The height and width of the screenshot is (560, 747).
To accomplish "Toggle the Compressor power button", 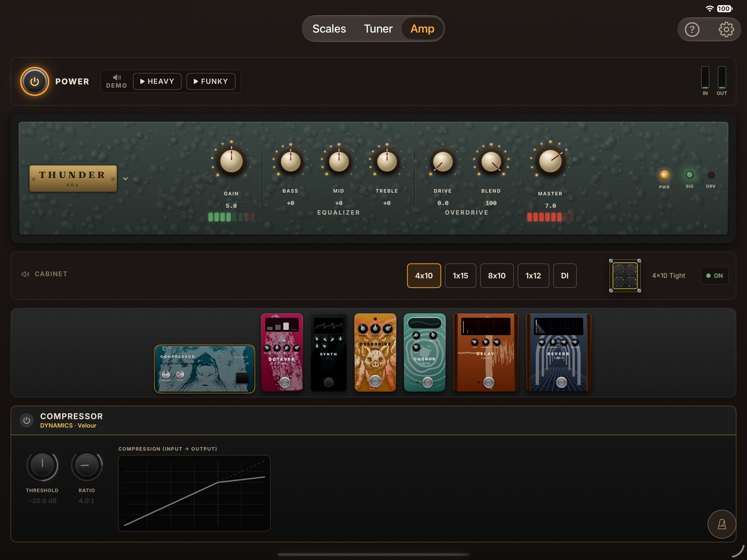I will [x=27, y=420].
